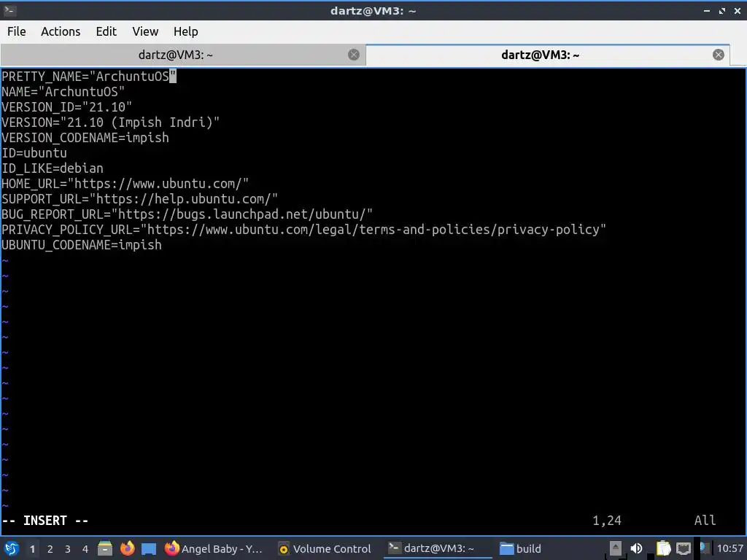Switch to workspace 4
This screenshot has width=747, height=560.
[x=85, y=549]
